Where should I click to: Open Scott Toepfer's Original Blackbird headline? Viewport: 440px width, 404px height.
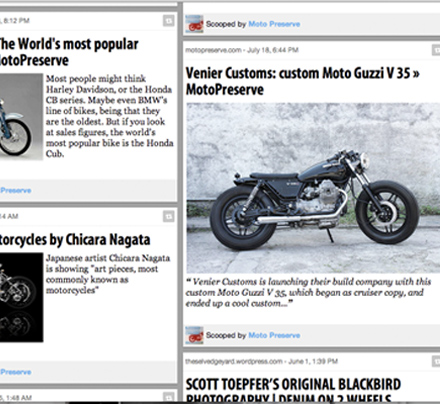coord(293,390)
